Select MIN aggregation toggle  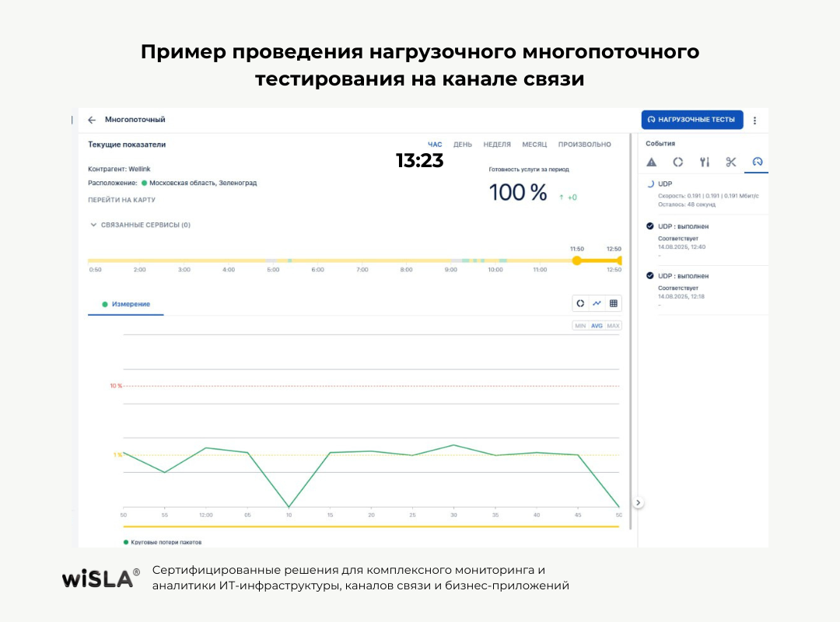580,326
